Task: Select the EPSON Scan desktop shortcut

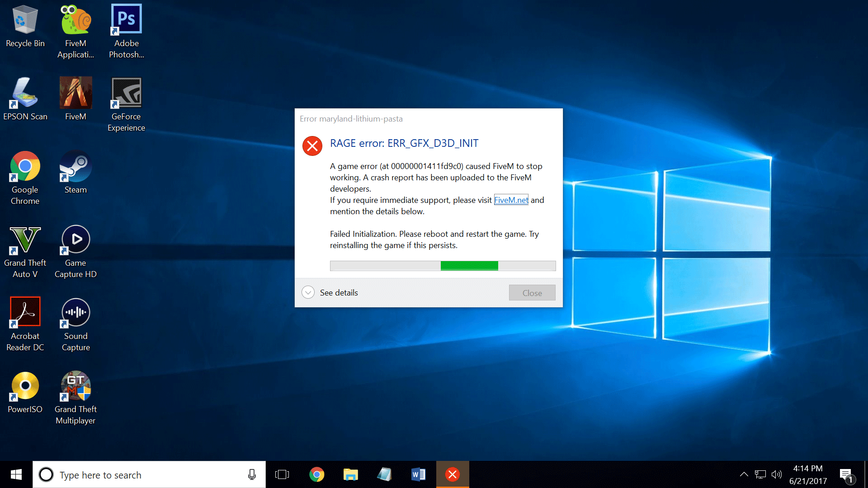Action: point(25,99)
